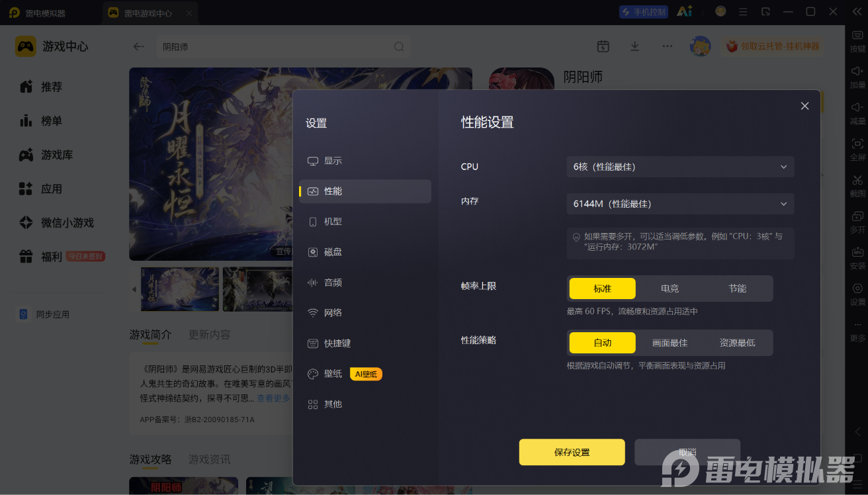Open 按键 key mapping in right toolbar
868x495 pixels.
point(857,41)
